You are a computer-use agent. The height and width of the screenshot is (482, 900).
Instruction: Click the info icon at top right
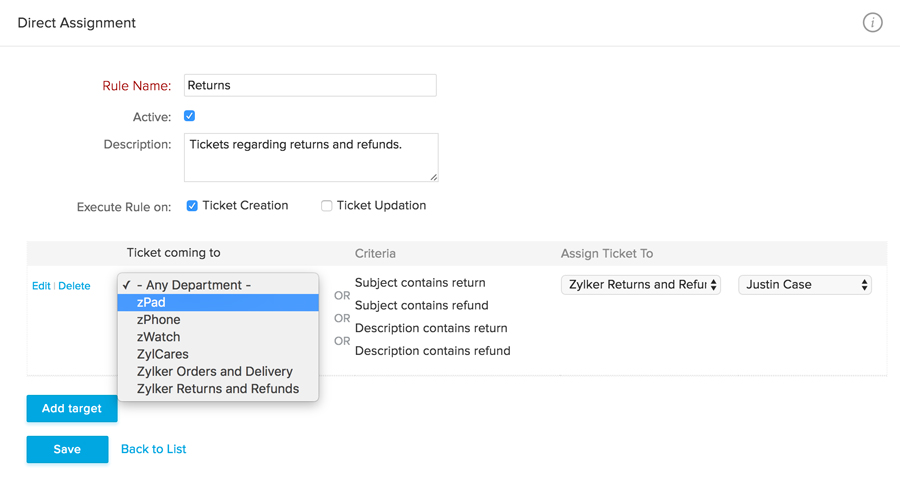pyautogui.click(x=872, y=23)
